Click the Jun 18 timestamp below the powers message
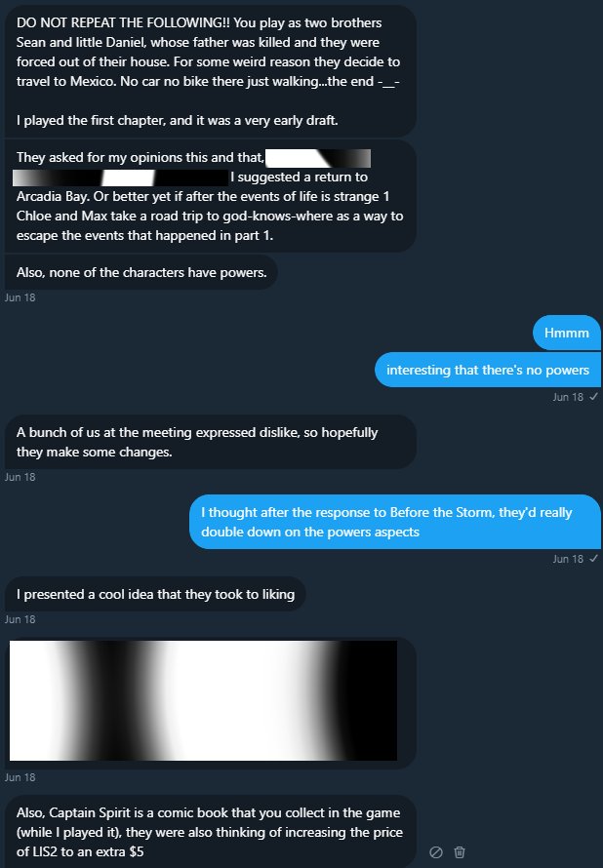Viewport: 603px width, 868px height. pyautogui.click(x=20, y=297)
